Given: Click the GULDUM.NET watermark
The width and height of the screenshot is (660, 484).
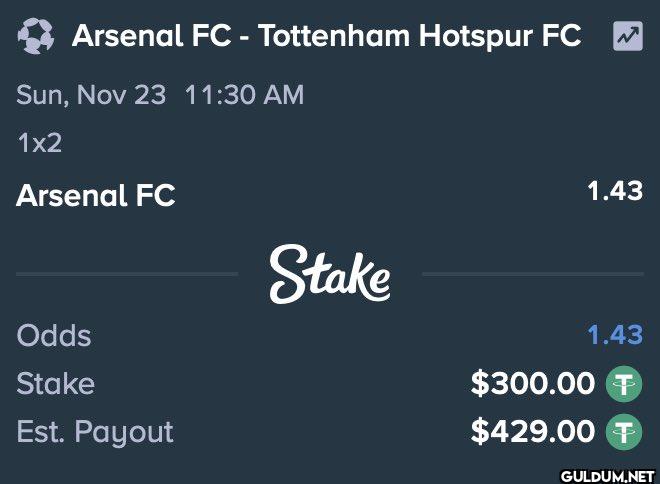Looking at the screenshot, I should 609,476.
